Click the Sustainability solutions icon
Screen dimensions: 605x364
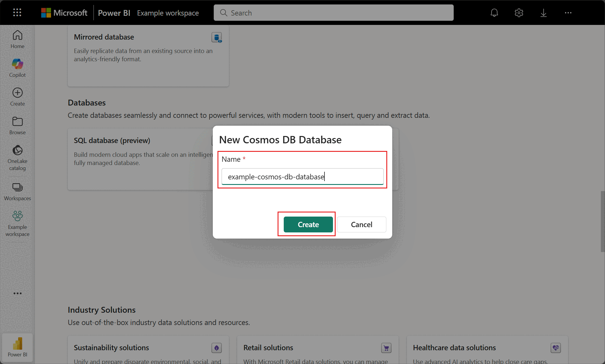pos(217,348)
